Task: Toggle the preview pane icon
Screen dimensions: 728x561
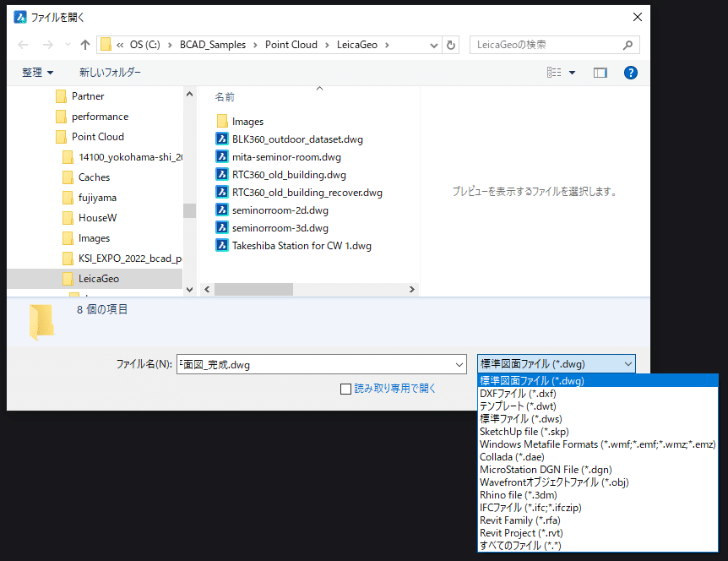Action: pos(600,73)
